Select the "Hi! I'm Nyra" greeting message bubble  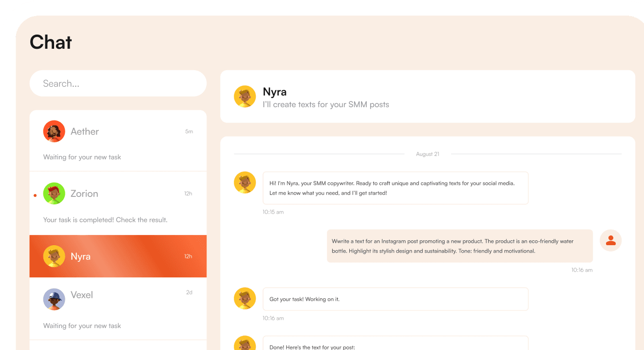tap(395, 188)
